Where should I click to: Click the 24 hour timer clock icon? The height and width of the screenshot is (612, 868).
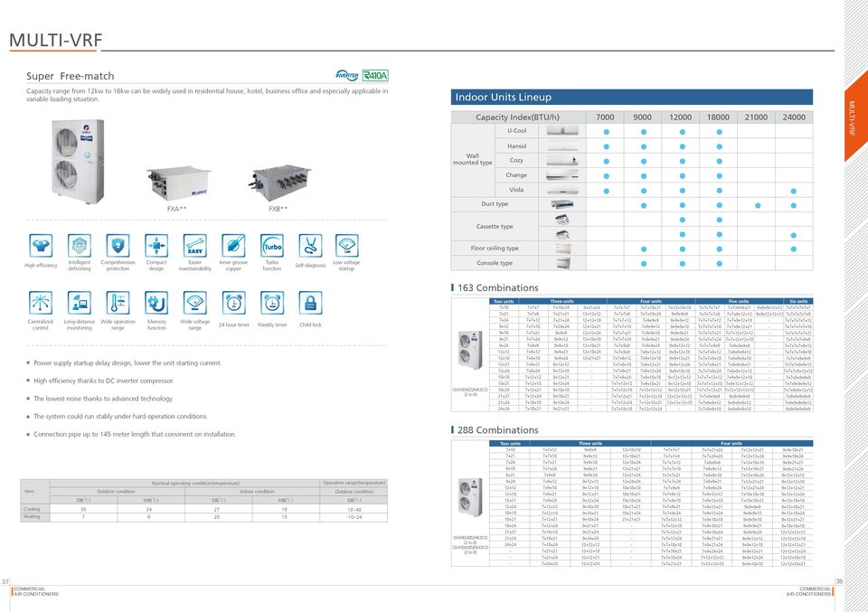point(233,303)
